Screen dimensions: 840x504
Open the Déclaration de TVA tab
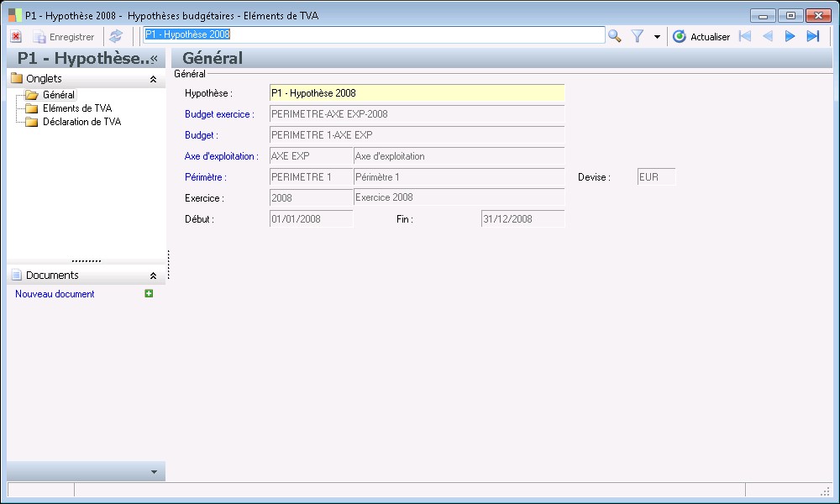82,122
